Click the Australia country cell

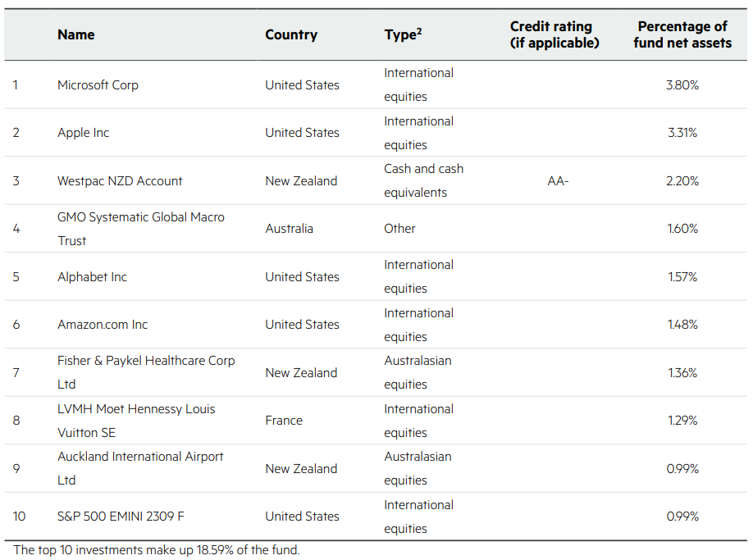[289, 229]
